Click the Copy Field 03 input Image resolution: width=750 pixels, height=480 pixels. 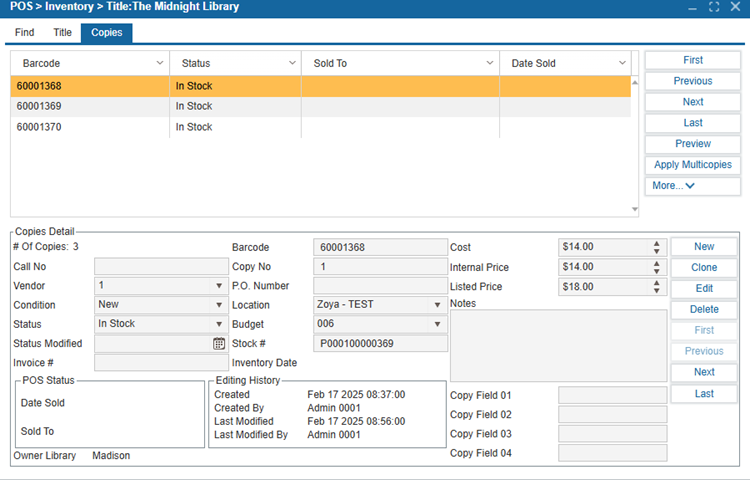[x=612, y=434]
